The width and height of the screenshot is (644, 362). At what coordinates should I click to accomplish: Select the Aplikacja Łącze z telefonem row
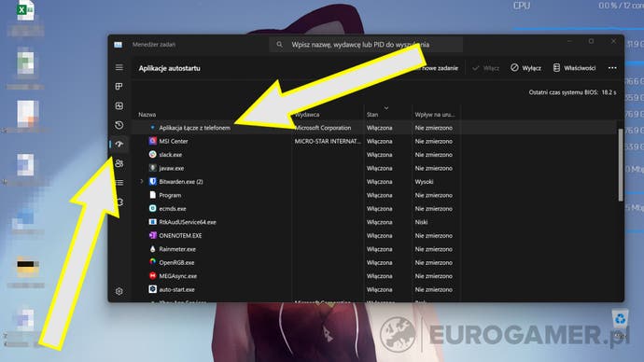click(x=374, y=128)
